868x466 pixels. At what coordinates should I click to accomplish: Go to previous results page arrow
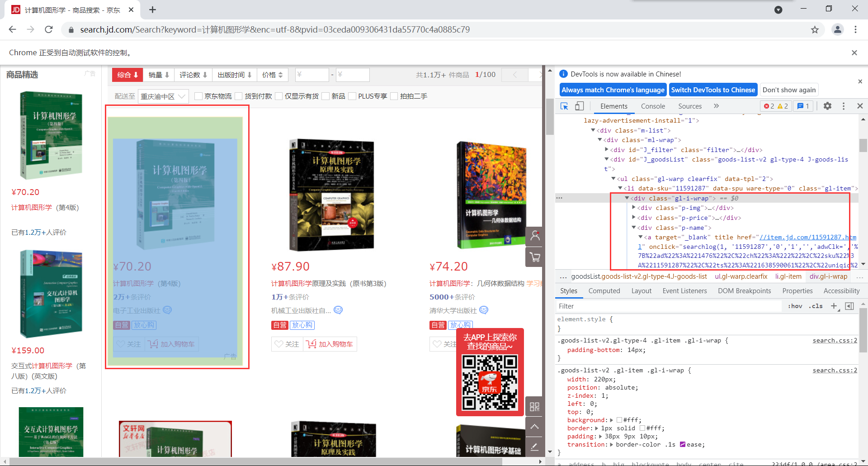click(514, 75)
